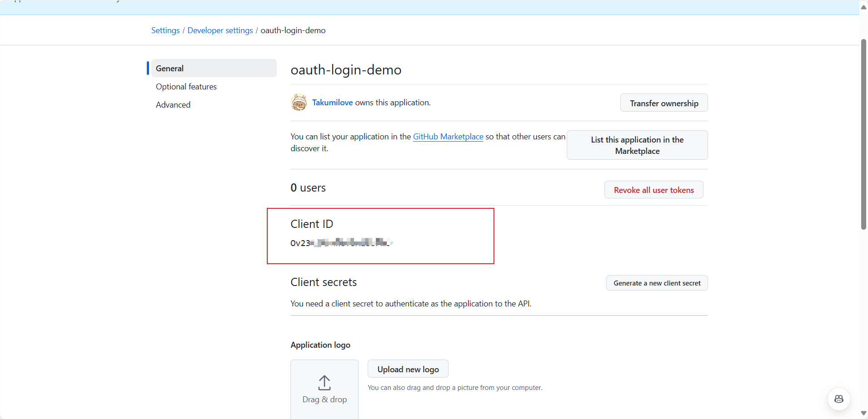Click the Takumilove avatar image
868x419 pixels.
click(x=299, y=103)
